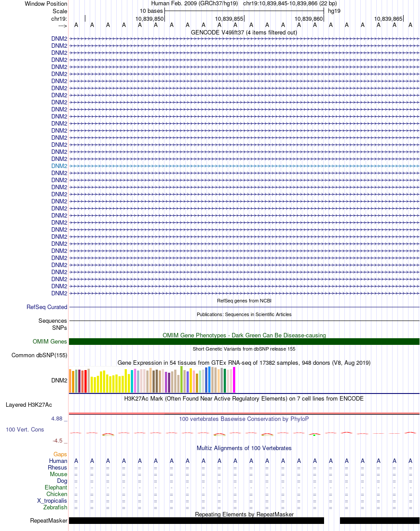Image resolution: width=420 pixels, height=531 pixels.
Task: Select the OMIM Genes track label
Action: tap(50, 341)
